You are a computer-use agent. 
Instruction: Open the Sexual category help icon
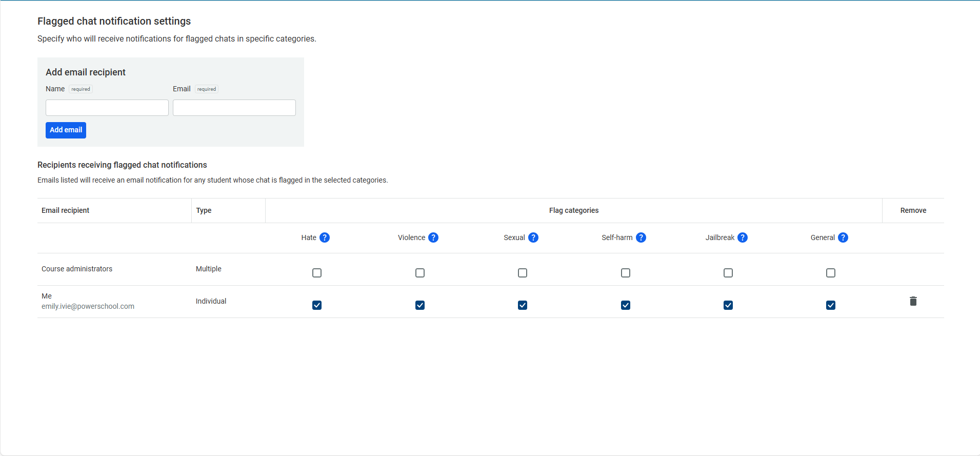coord(533,237)
